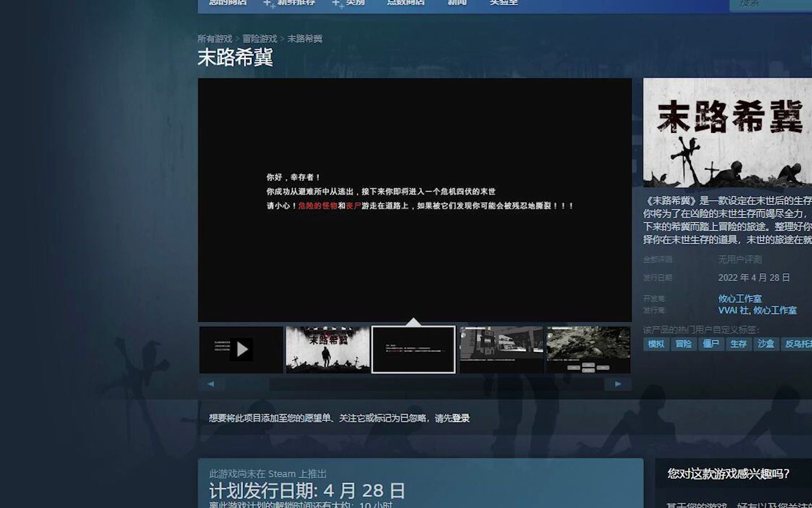This screenshot has width=812, height=508.
Task: Select the map screenshot thumbnail in carousel
Action: pos(588,349)
